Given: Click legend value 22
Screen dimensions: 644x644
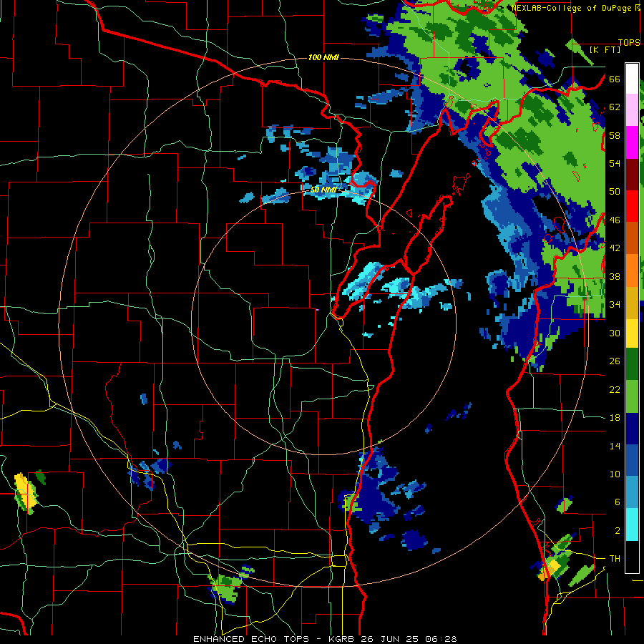Looking at the screenshot, I should [x=615, y=389].
